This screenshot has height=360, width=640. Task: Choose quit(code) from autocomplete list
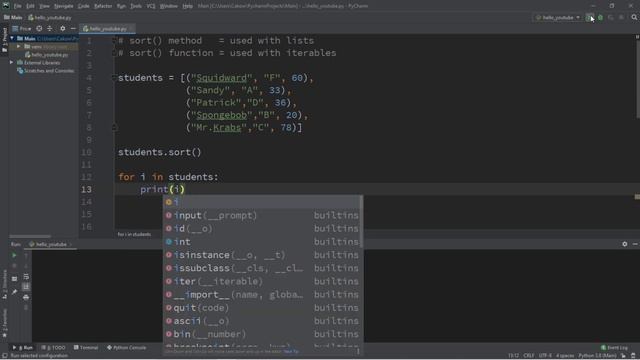[x=262, y=308]
